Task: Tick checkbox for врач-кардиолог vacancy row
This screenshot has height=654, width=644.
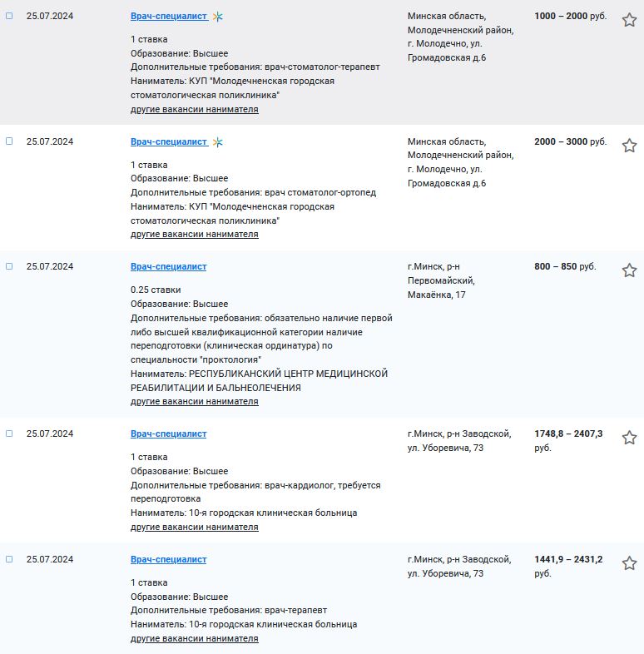Action: coord(9,434)
